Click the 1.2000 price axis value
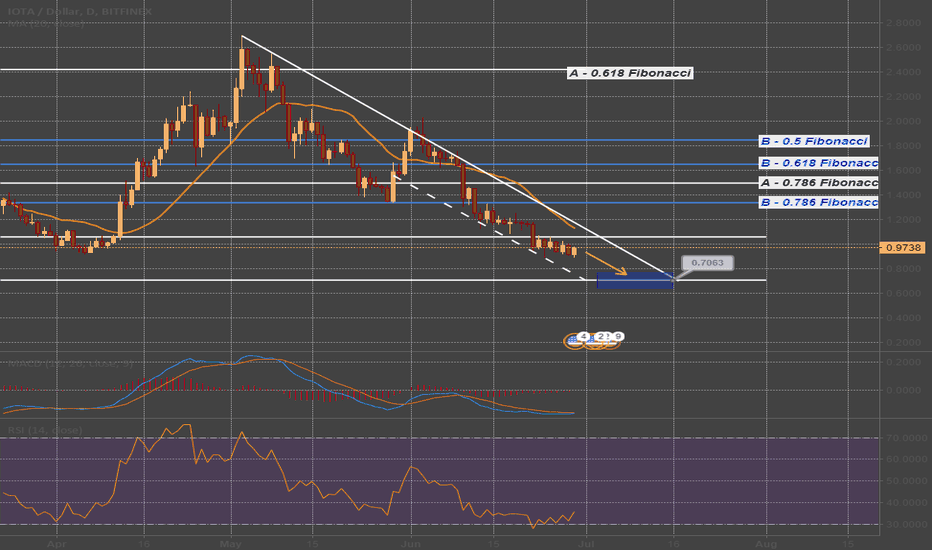Image resolution: width=932 pixels, height=550 pixels. tap(903, 219)
